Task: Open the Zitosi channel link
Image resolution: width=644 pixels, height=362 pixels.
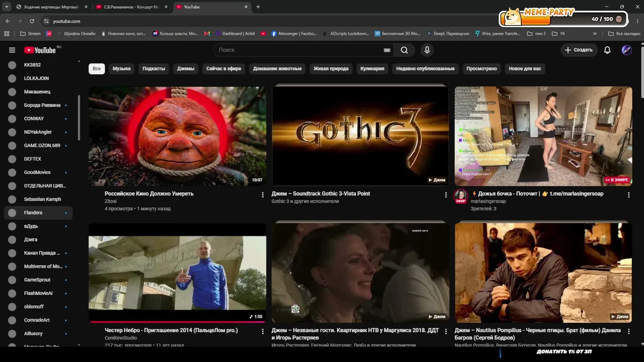Action: tap(111, 201)
